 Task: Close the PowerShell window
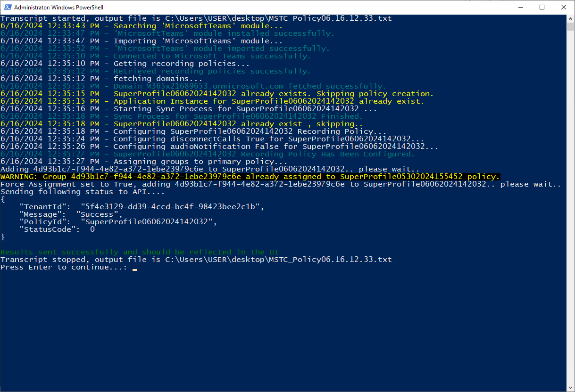tap(564, 7)
